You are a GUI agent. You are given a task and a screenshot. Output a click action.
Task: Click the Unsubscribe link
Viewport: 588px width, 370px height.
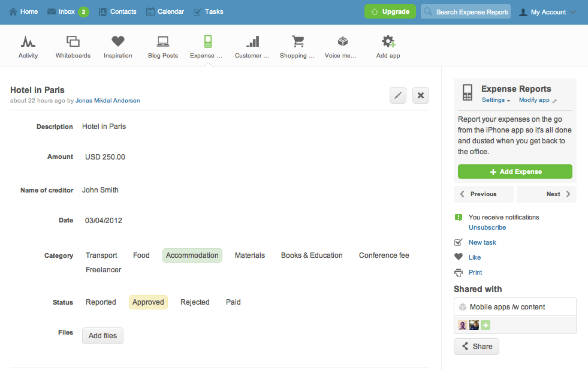point(487,227)
